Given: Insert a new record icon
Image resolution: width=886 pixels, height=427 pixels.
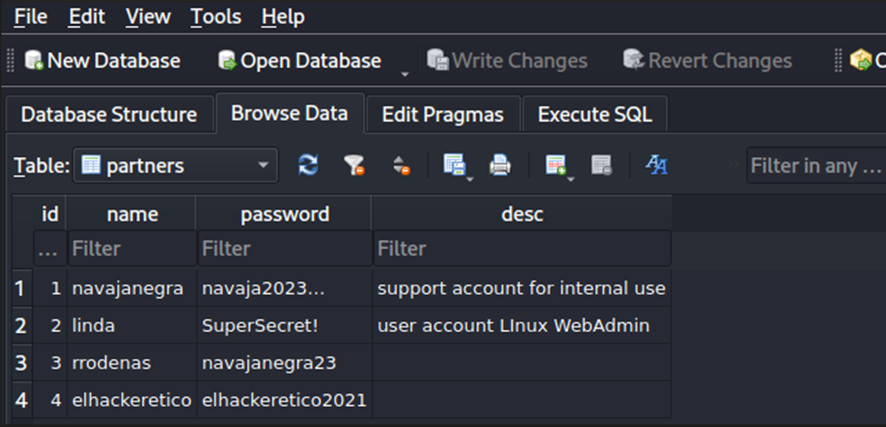Looking at the screenshot, I should (x=555, y=166).
